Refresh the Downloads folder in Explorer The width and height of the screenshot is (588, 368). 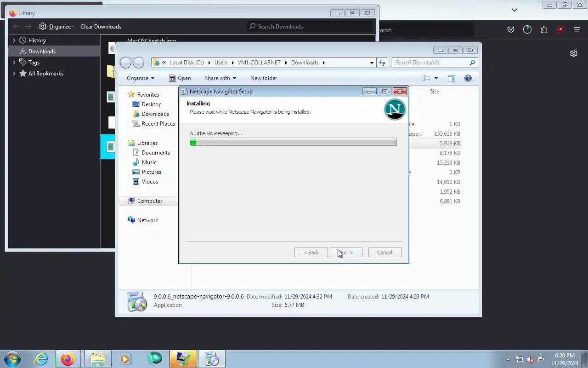click(x=382, y=63)
